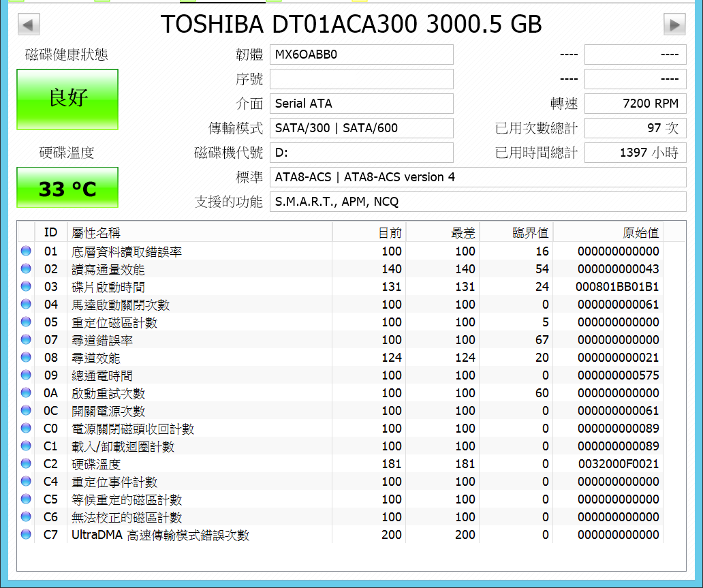Screen dimensions: 703x588
Task: Click status dot for attribute 0C
Action: 26,410
